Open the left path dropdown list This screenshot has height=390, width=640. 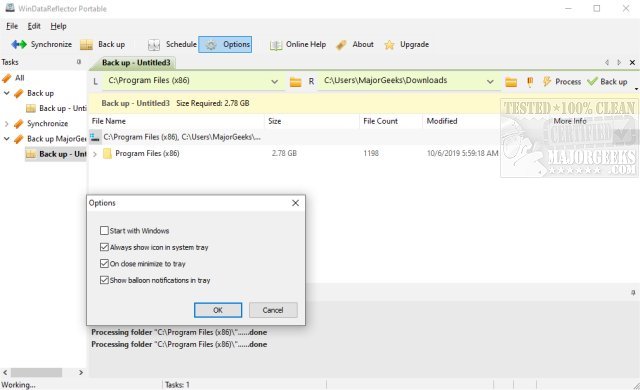[x=275, y=82]
